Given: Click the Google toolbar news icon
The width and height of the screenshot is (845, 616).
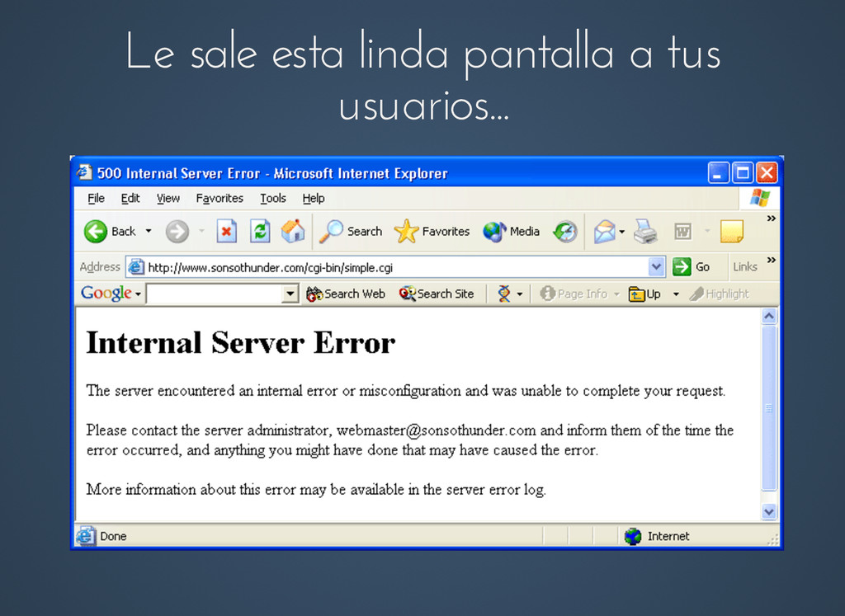Looking at the screenshot, I should click(x=504, y=294).
